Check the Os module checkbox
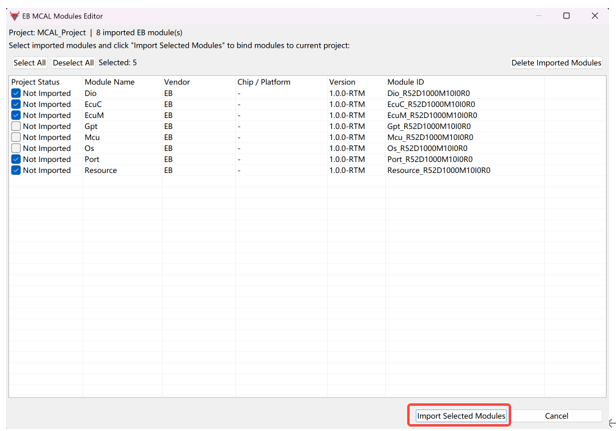616x431 pixels. tap(16, 148)
